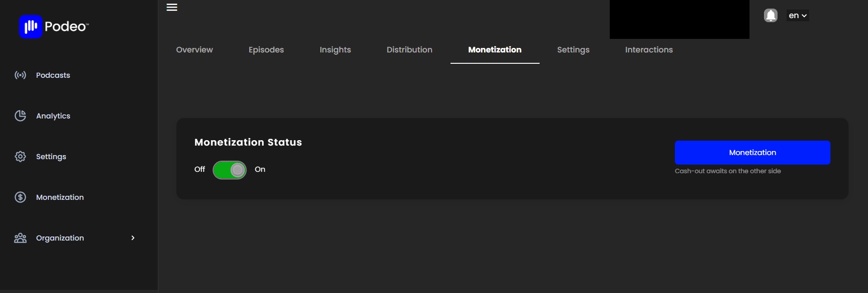Screen dimensions: 868x293
Task: Switch to the Episodes tab
Action: (x=266, y=50)
